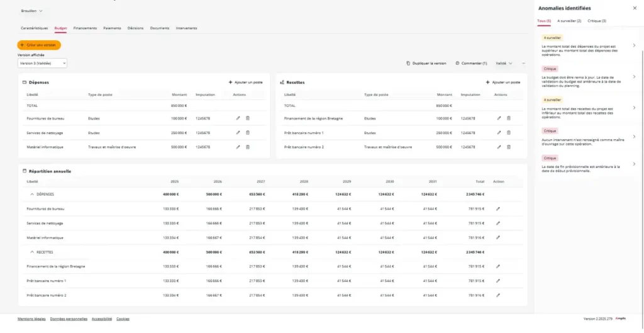Delete the Fournitures de bureau expense row

coord(248,118)
